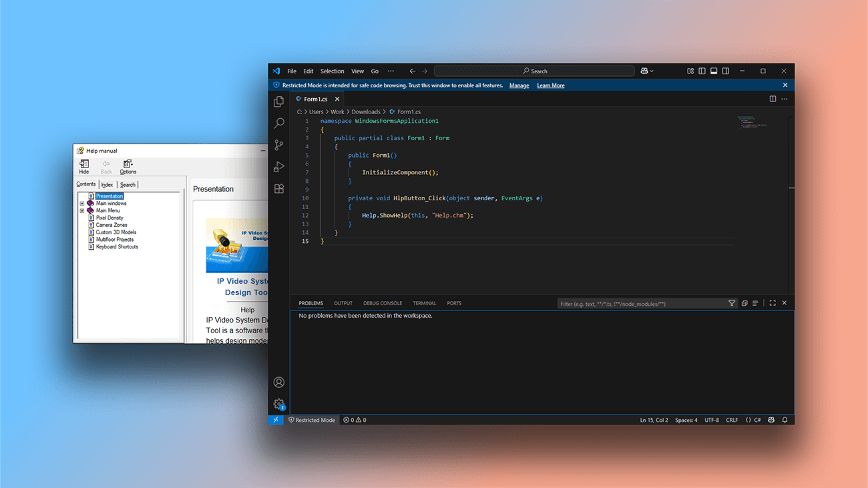Open the Run and Debug view
This screenshot has height=488, width=868.
pos(279,167)
